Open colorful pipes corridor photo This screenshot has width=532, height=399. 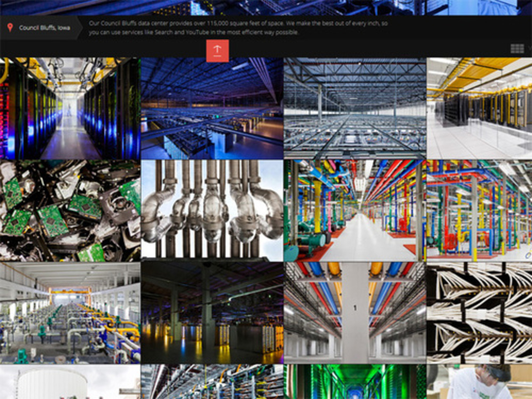pyautogui.click(x=355, y=211)
